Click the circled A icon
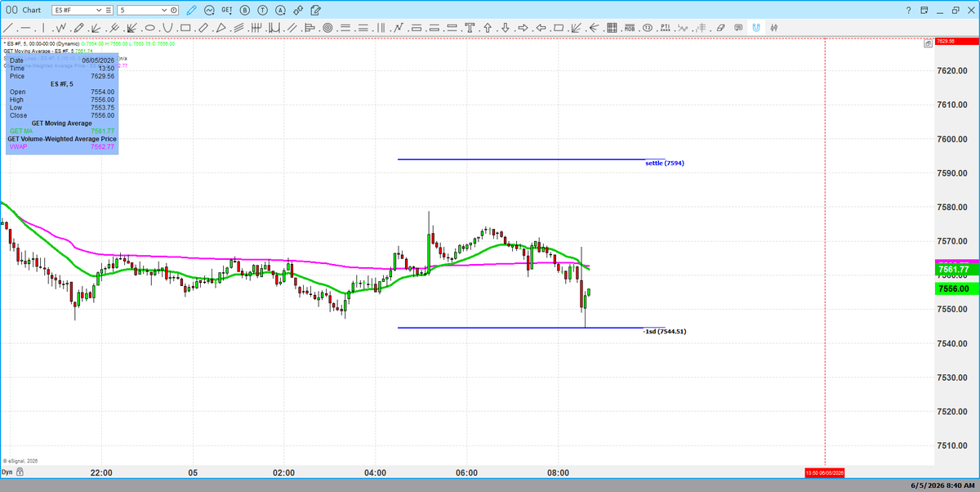The height and width of the screenshot is (492, 980). (x=280, y=10)
